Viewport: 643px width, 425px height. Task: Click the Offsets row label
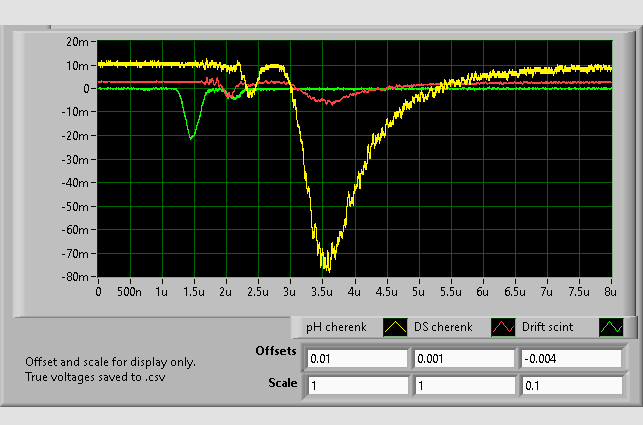(x=276, y=353)
